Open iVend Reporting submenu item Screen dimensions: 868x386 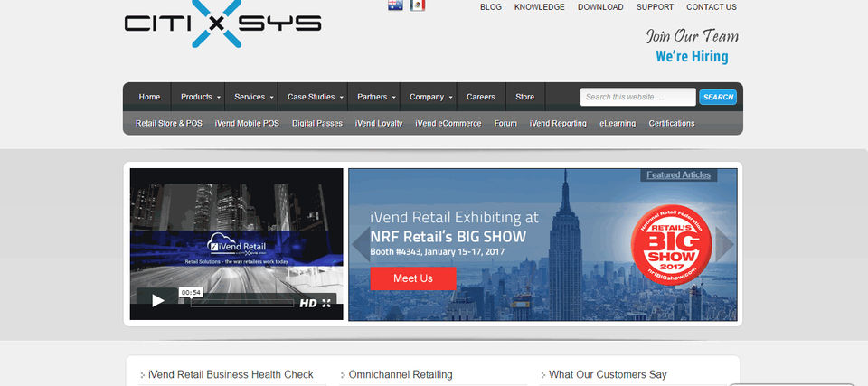[558, 124]
